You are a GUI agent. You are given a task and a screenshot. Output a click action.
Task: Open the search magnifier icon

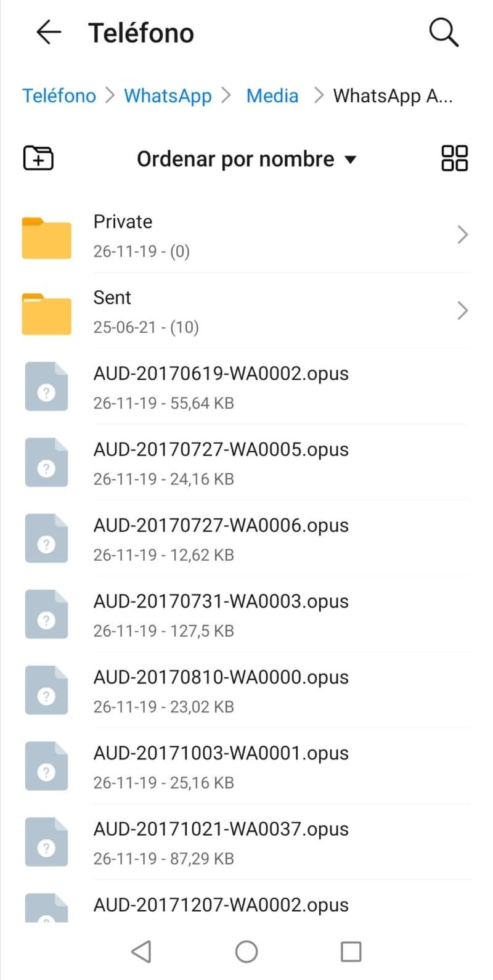click(444, 32)
